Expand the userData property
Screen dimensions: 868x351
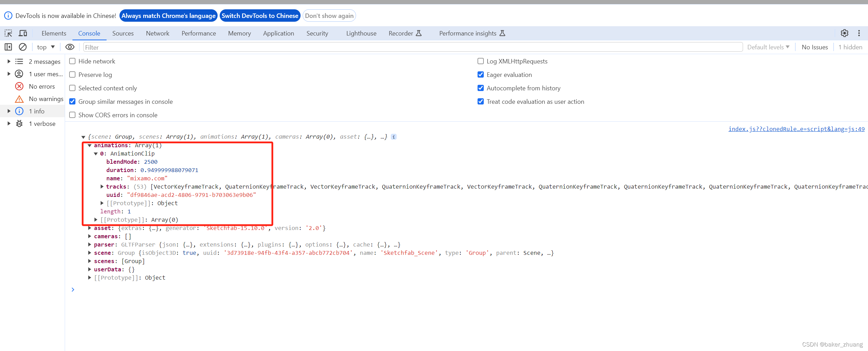90,269
